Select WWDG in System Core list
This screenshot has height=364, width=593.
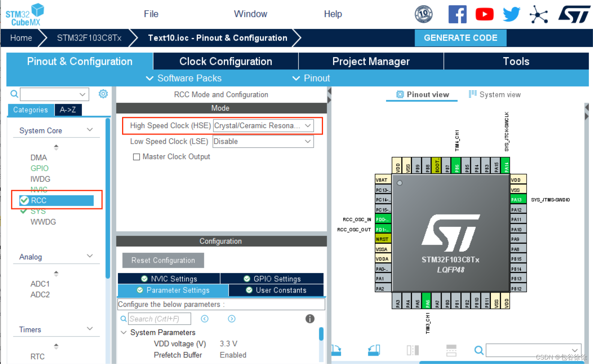(43, 222)
